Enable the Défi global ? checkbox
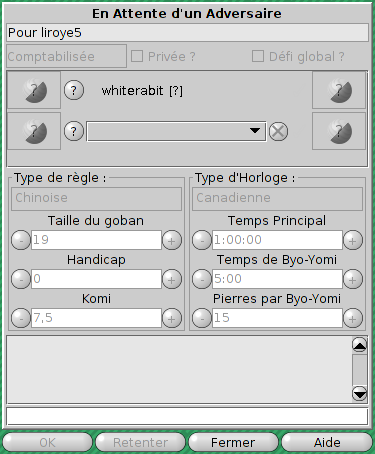 [258, 56]
